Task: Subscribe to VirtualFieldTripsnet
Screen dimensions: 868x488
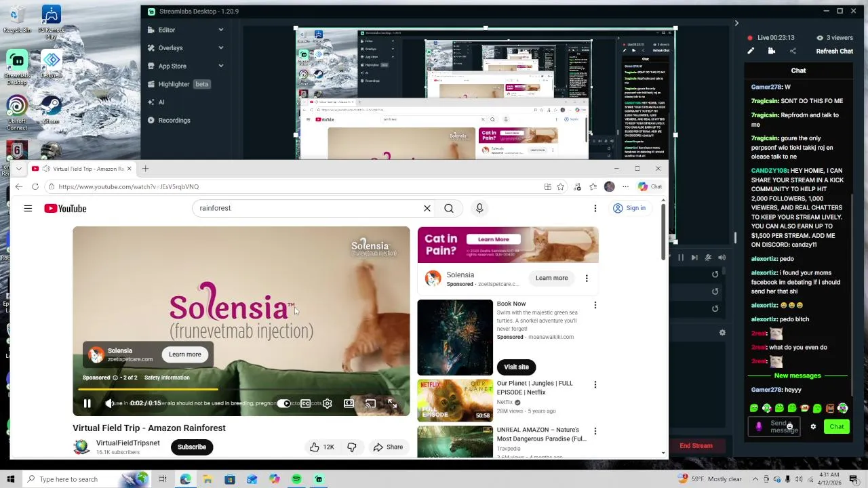Action: 192,447
